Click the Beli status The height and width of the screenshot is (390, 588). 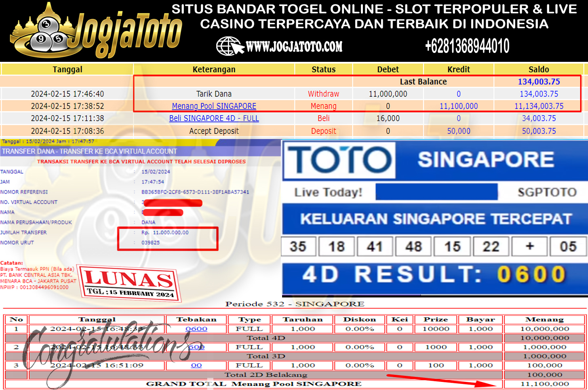click(324, 118)
